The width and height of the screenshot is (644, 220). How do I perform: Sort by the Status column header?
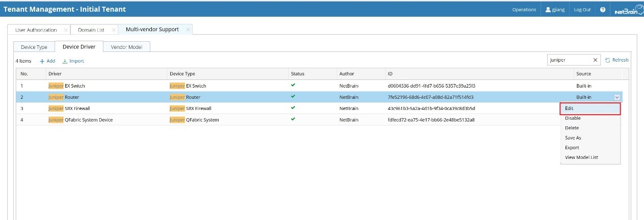(x=312, y=74)
